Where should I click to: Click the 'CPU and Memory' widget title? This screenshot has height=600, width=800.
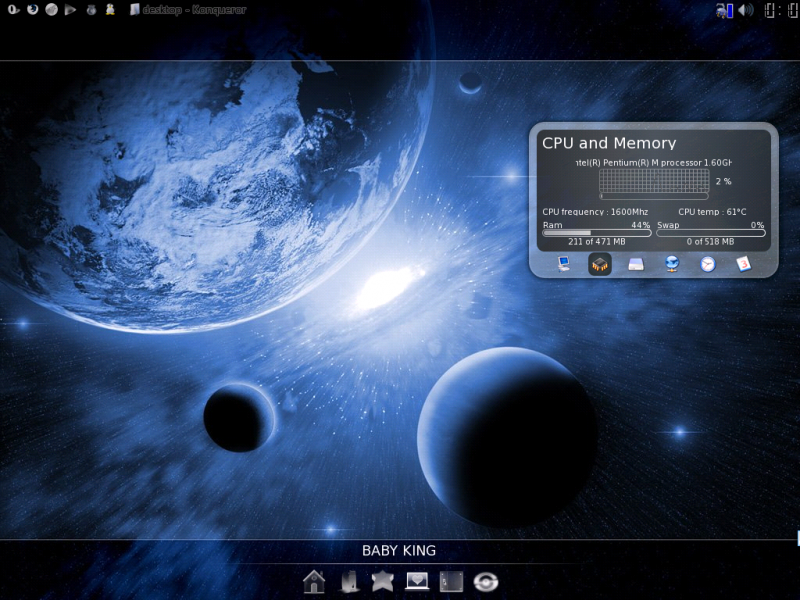(x=609, y=143)
